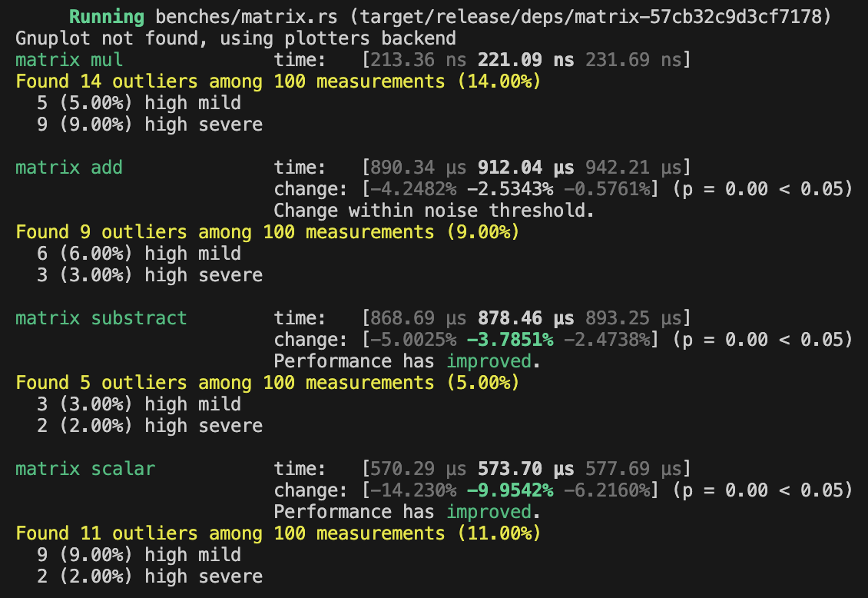Click the bold 221.09 ns time value
This screenshot has height=598, width=868.
pyautogui.click(x=525, y=59)
